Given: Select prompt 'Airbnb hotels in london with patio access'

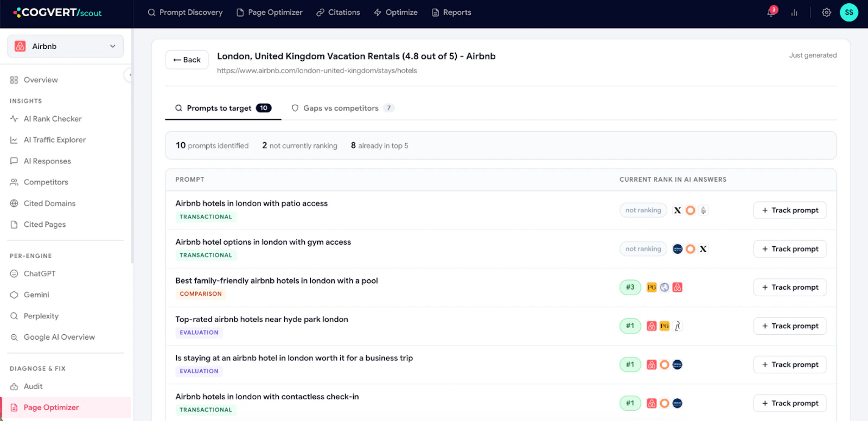Looking at the screenshot, I should 252,203.
